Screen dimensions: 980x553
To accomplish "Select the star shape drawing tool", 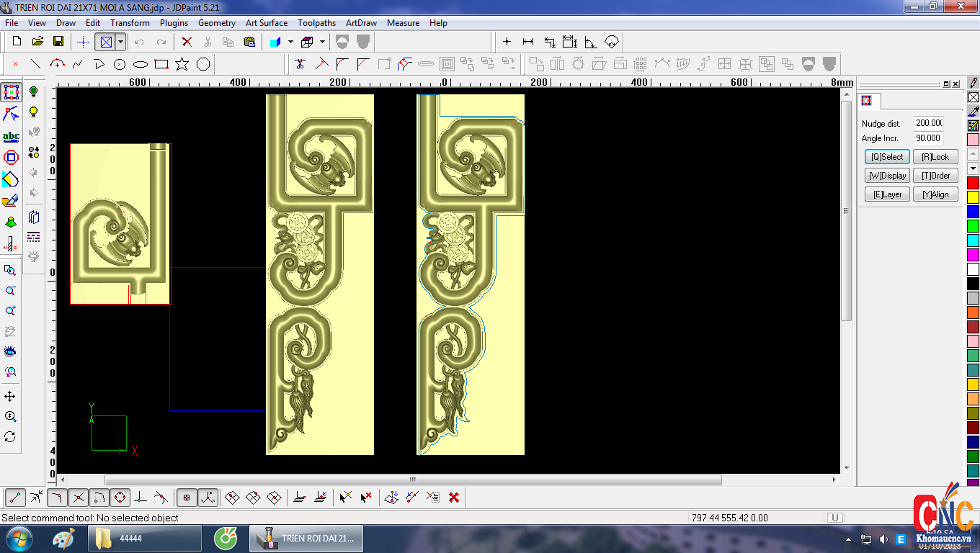I will tap(182, 64).
